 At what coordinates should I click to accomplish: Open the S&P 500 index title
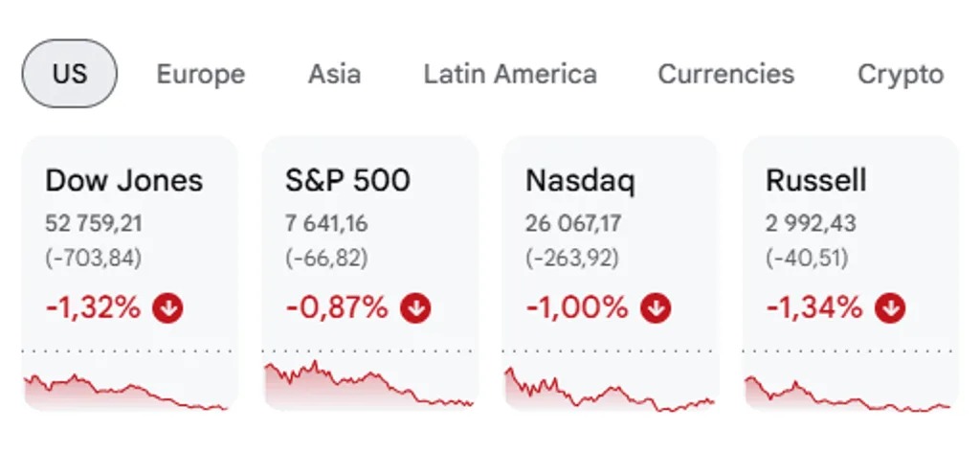[348, 181]
